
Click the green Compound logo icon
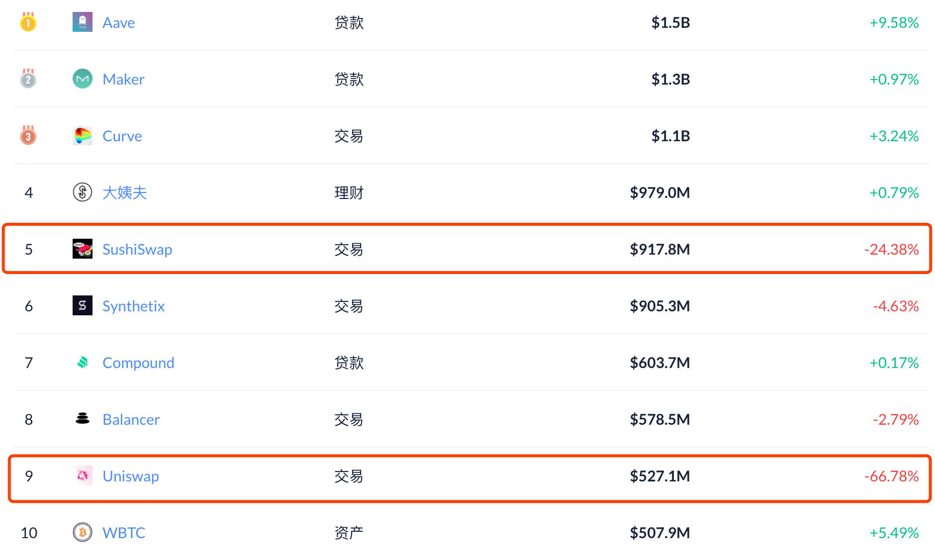82,362
